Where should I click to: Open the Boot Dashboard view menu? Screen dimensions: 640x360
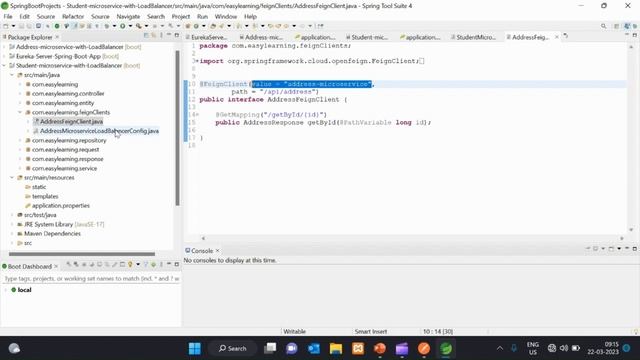point(161,265)
